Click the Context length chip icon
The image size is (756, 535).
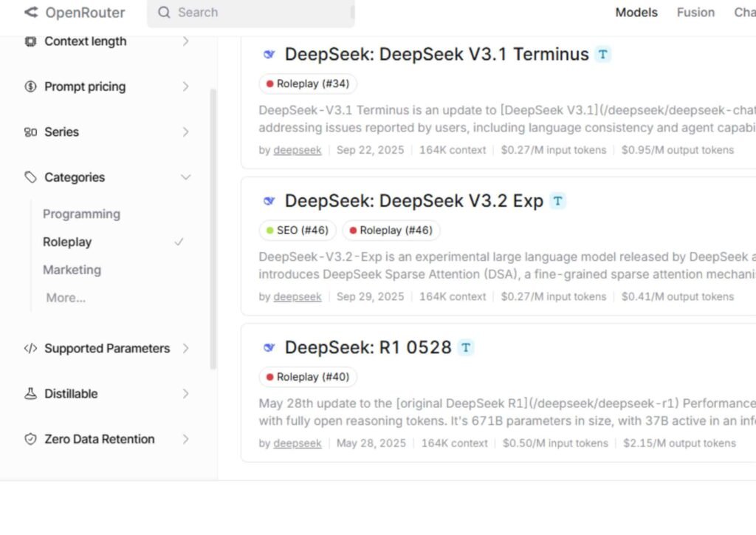(30, 41)
